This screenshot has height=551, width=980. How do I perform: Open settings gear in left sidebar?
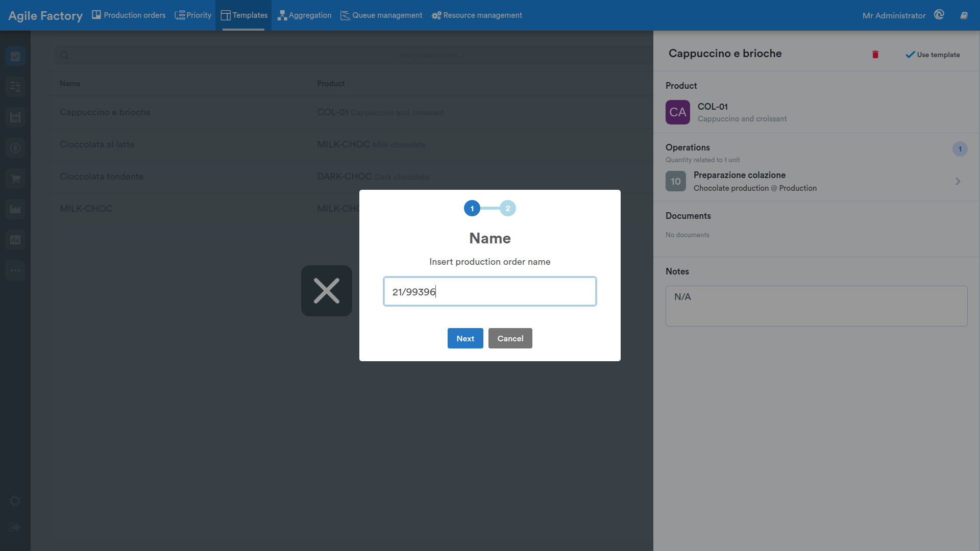click(x=15, y=500)
